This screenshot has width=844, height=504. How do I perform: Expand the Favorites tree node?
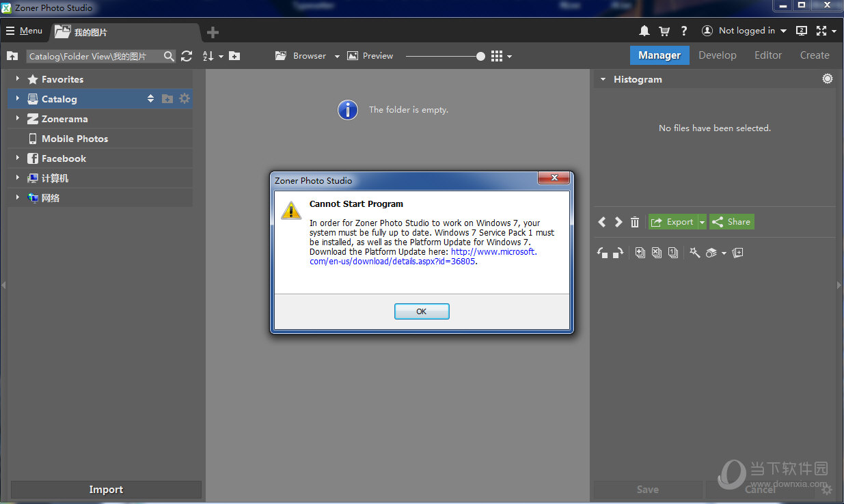pyautogui.click(x=18, y=79)
